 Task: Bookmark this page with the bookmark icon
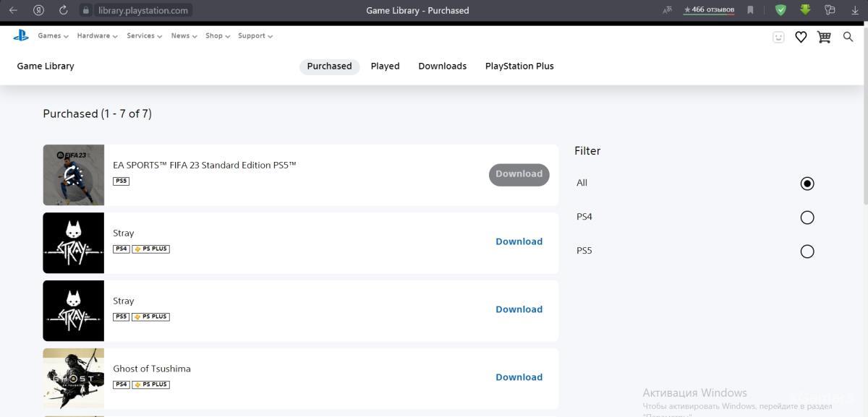tap(750, 10)
